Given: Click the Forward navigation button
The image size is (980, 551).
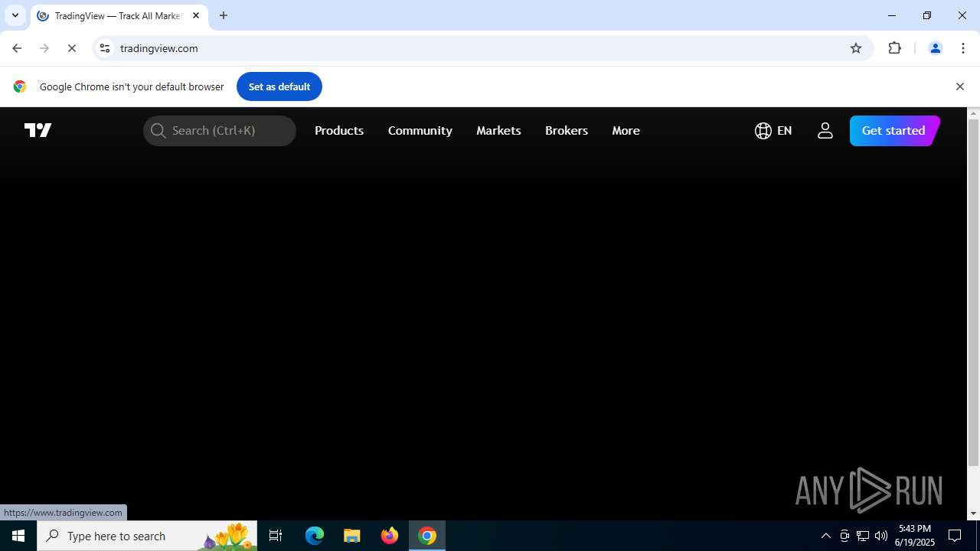Looking at the screenshot, I should (44, 48).
